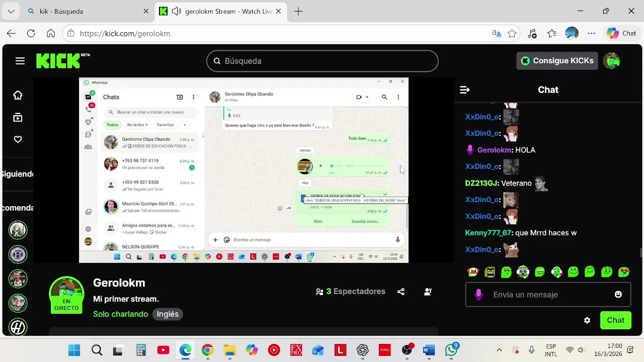Collapse the chat panel with arrow icon
Viewport: 644px width, 362px height.
click(x=465, y=90)
